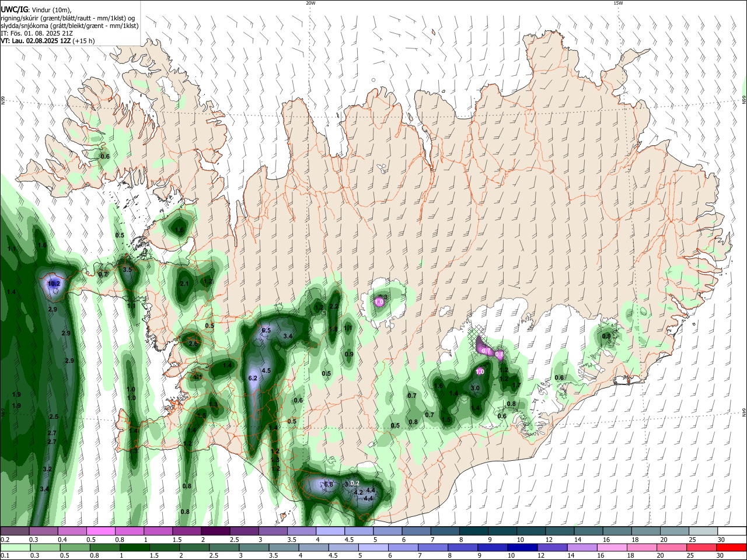Click the '2.5' value off the west coast
The width and height of the screenshot is (747, 560).
(x=54, y=416)
